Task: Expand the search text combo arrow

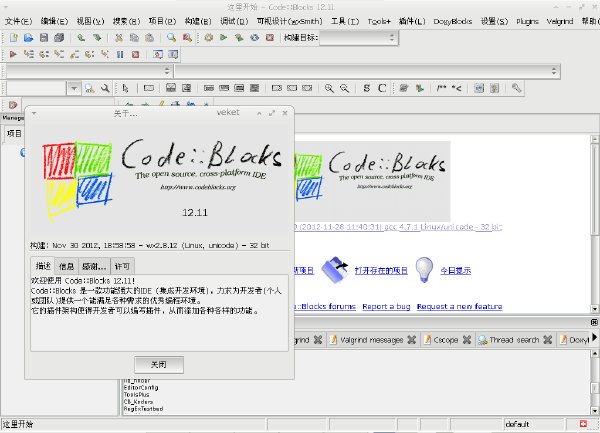Action: pyautogui.click(x=74, y=88)
